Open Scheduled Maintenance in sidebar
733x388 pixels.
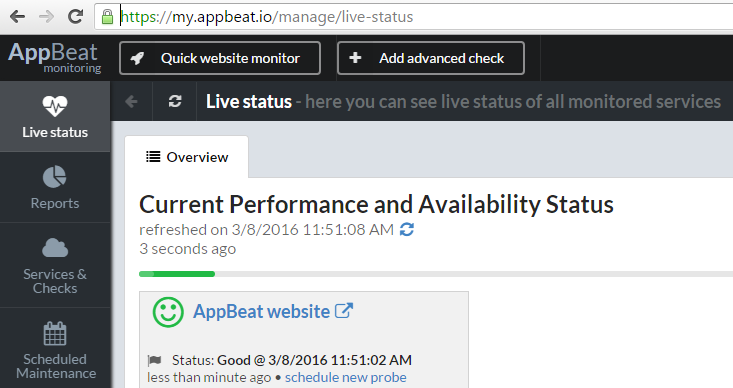(55, 348)
